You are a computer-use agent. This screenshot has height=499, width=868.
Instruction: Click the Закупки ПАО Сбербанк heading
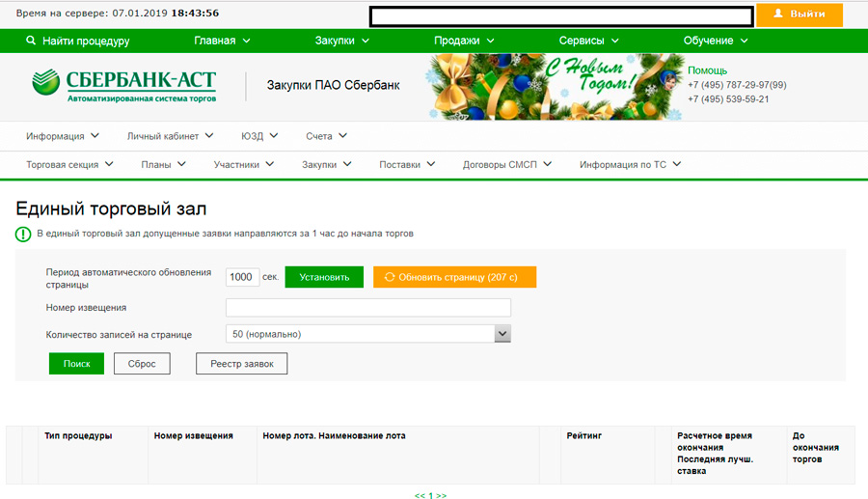[x=334, y=85]
